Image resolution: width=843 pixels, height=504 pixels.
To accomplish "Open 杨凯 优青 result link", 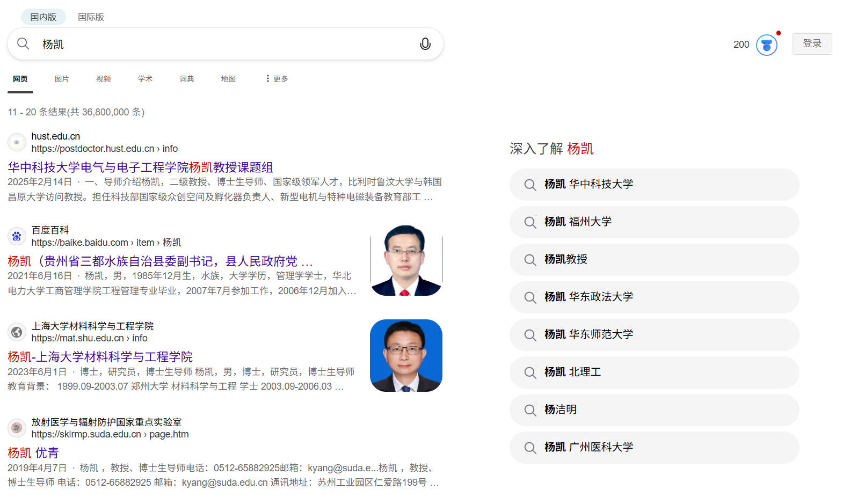I will pyautogui.click(x=33, y=453).
